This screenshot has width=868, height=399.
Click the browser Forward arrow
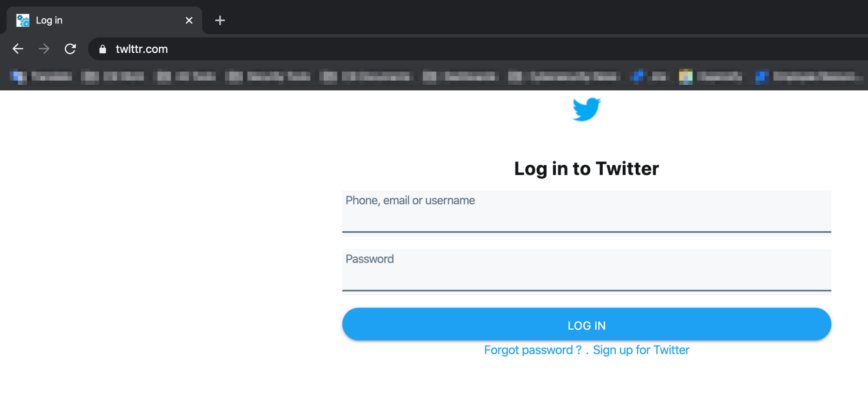coord(44,49)
